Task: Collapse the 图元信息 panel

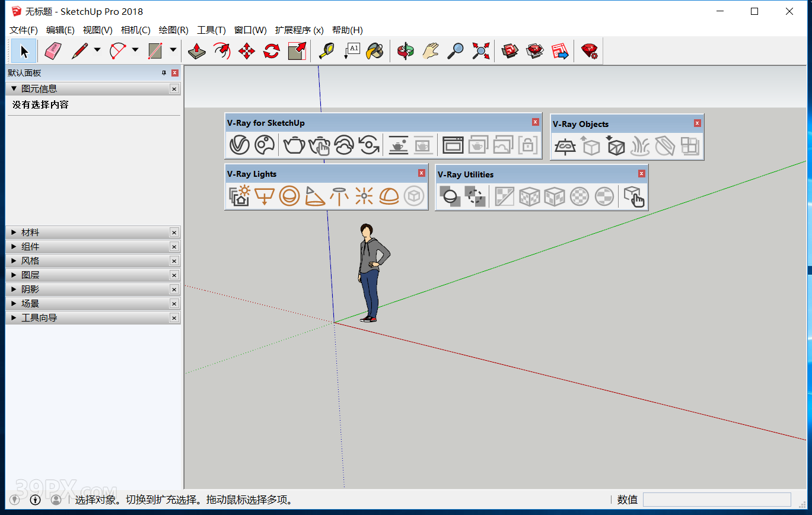Action: click(14, 89)
